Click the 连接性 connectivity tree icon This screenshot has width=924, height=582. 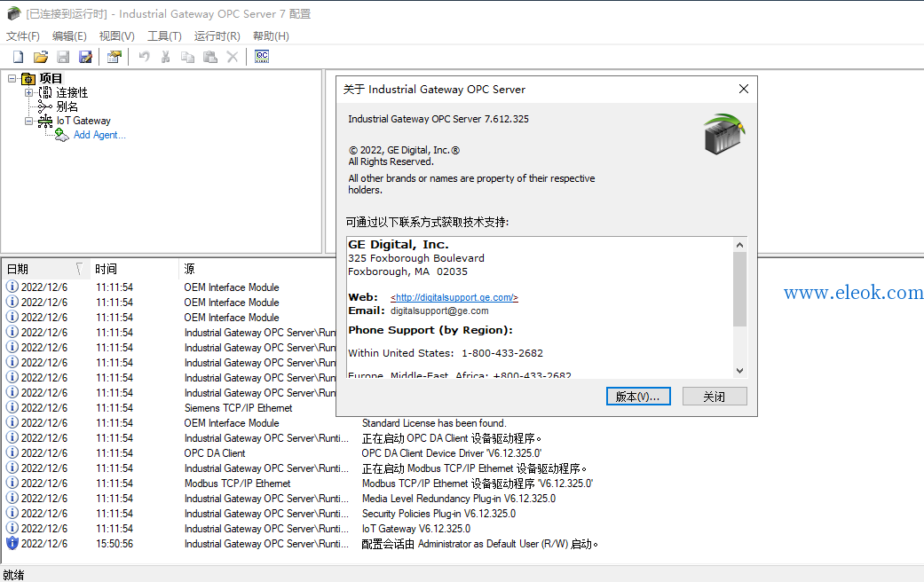[45, 92]
